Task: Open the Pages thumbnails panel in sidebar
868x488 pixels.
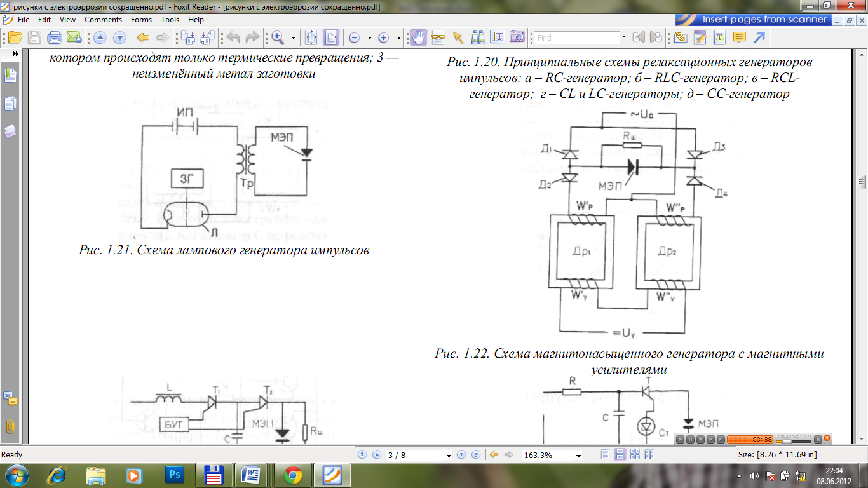Action: click(10, 103)
